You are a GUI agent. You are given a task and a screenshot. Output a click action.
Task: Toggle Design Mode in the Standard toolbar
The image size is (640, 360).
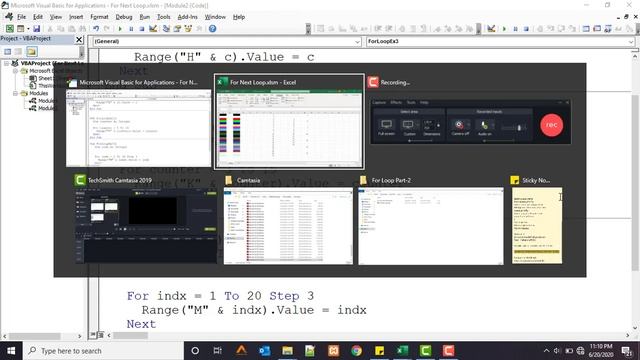[153, 29]
